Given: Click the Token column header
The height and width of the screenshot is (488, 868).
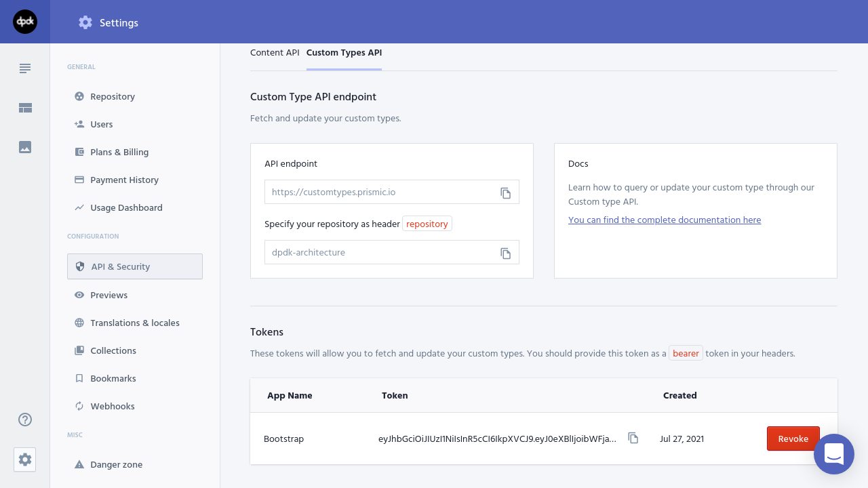Looking at the screenshot, I should pos(395,395).
